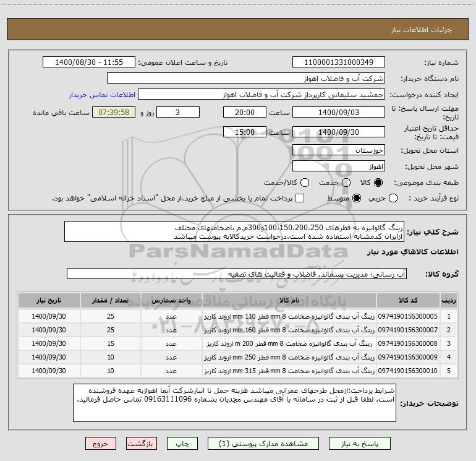This screenshot has height=461, width=476.
Task: Click delivery province field خوزستان
Action: [339, 150]
